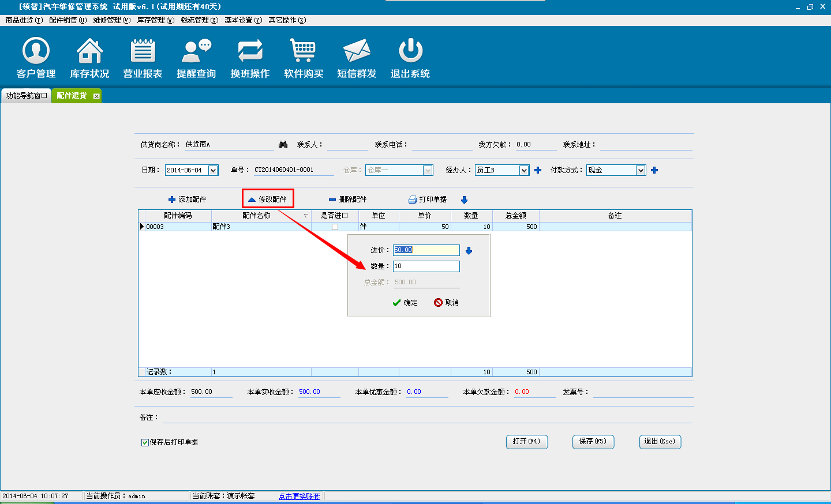
Task: Click the 短信群发 envelope icon
Action: (357, 51)
